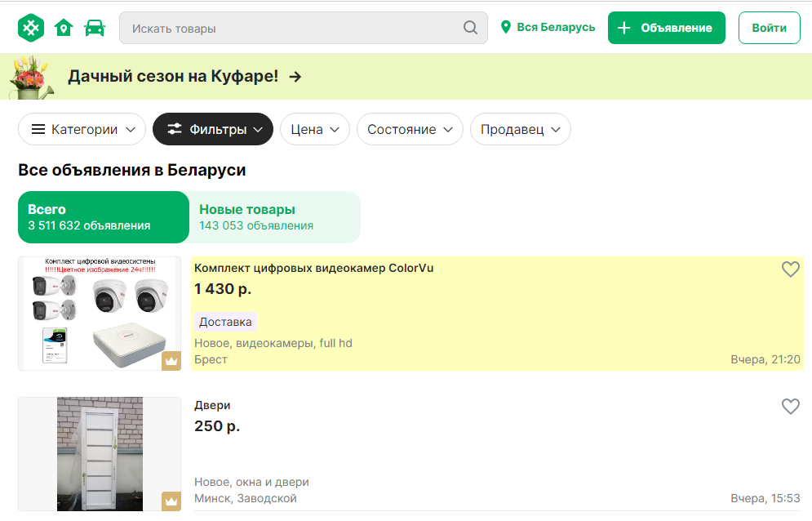This screenshot has height=521, width=812.
Task: Select the Всего 3 511 632 объявления tab
Action: (x=104, y=217)
